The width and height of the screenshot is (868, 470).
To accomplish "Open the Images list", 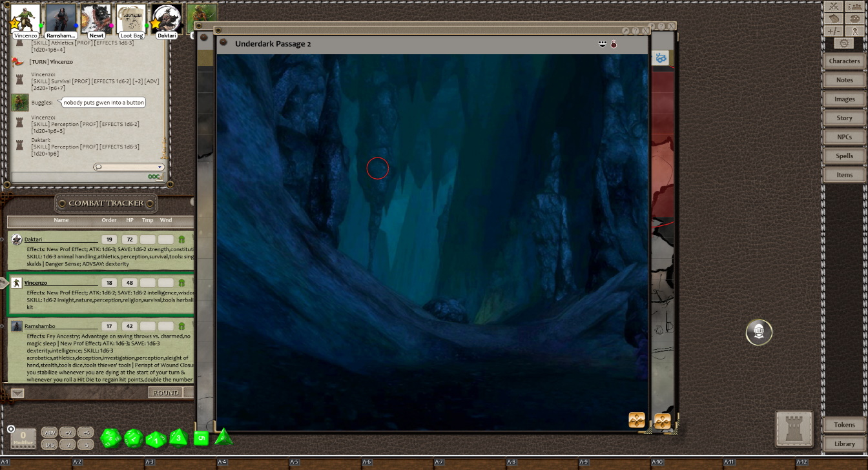I will pos(844,99).
